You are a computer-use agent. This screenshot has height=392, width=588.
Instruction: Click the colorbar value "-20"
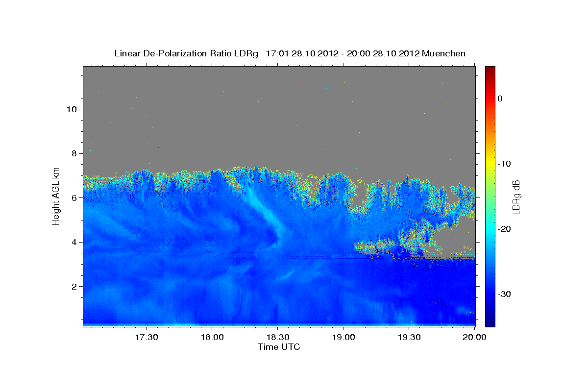click(x=505, y=229)
